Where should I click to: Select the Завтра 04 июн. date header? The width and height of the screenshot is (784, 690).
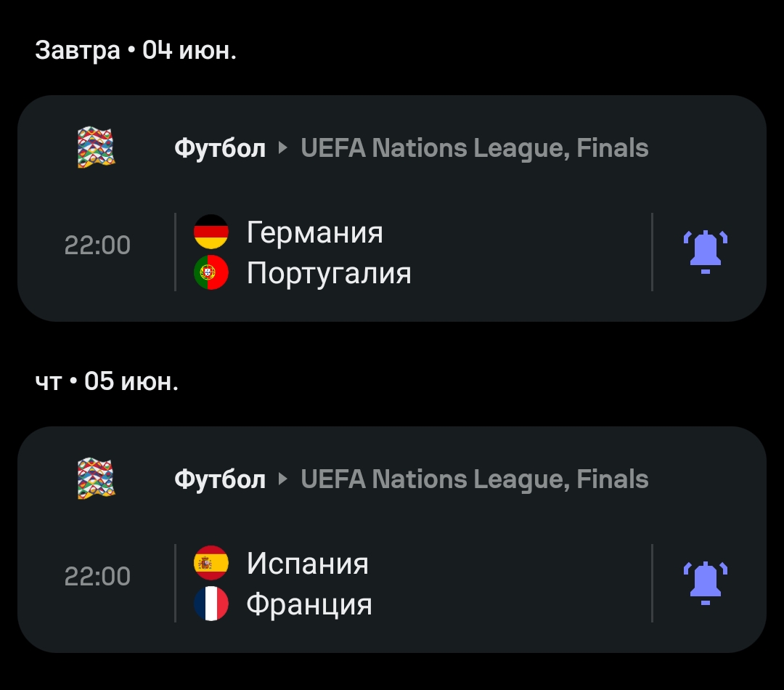pyautogui.click(x=136, y=51)
